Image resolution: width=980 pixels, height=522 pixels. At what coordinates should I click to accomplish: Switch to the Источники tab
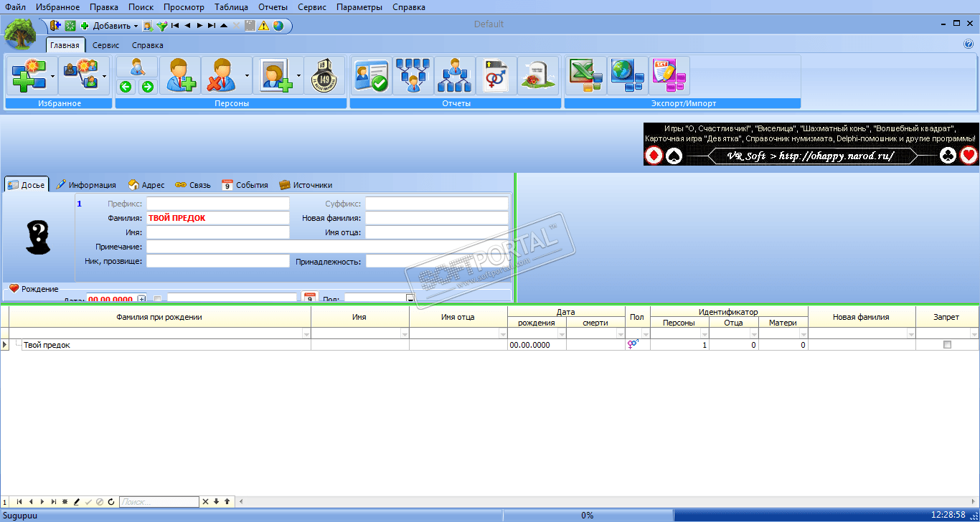[306, 185]
